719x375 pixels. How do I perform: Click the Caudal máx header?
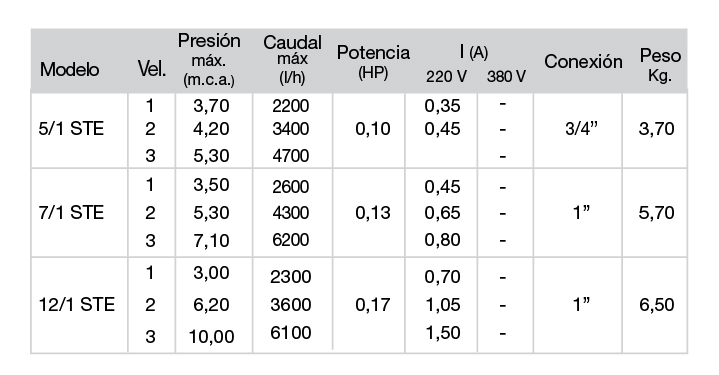click(x=292, y=60)
